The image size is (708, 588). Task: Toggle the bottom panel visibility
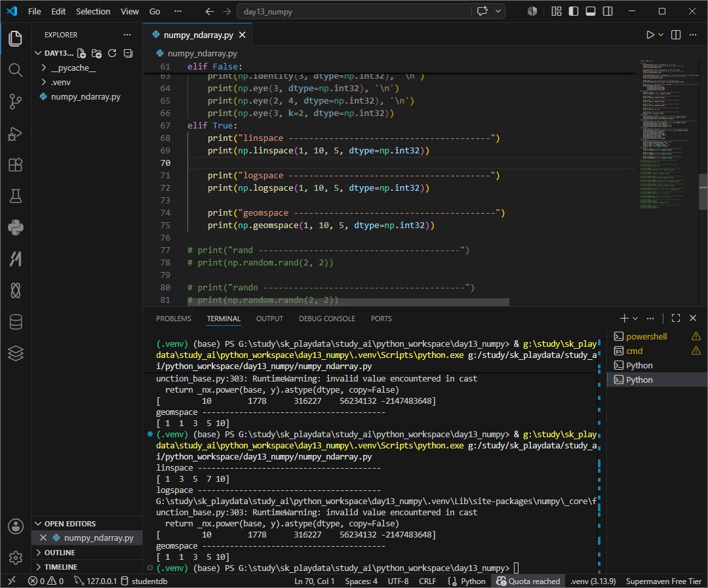tap(591, 11)
